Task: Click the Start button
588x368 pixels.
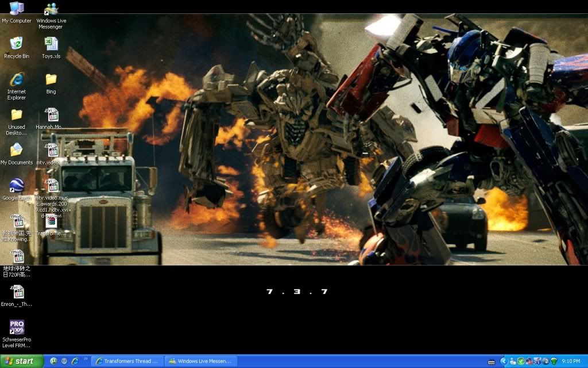Action: 22,361
